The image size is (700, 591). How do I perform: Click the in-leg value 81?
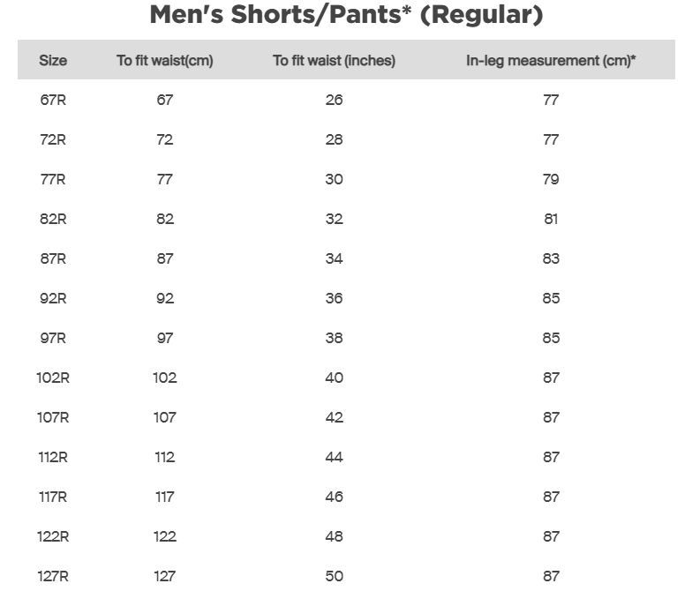click(x=551, y=219)
